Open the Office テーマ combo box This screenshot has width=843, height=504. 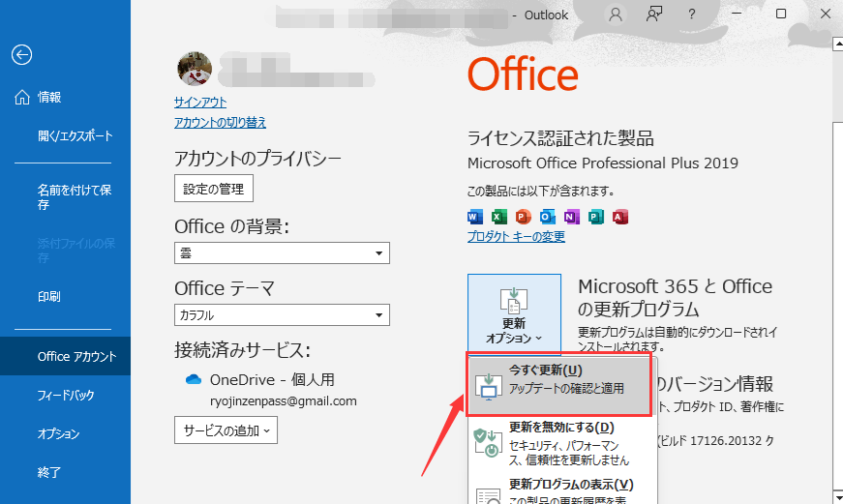pos(282,314)
